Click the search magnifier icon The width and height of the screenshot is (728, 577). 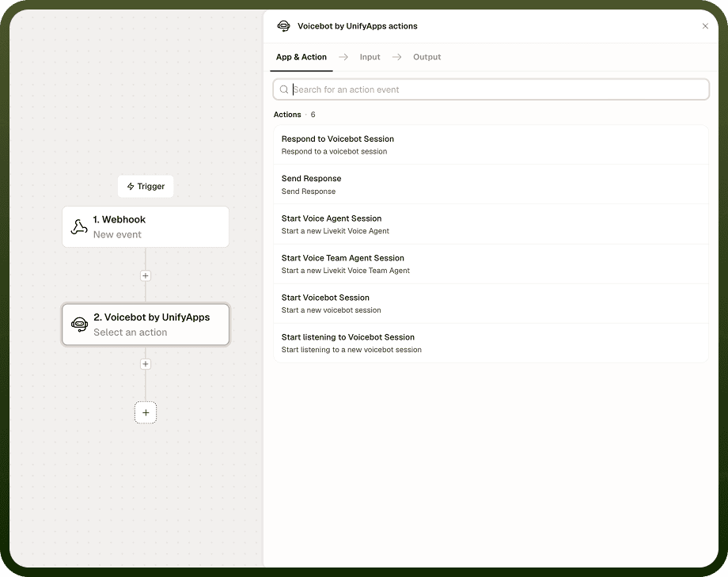[x=284, y=89]
